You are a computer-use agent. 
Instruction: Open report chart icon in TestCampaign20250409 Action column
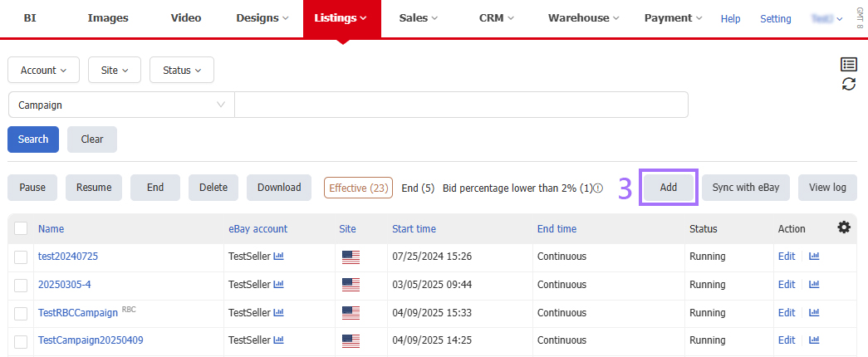tap(814, 340)
